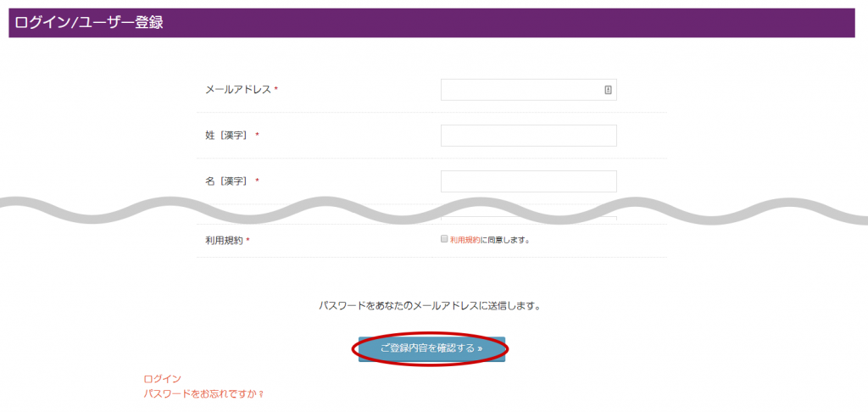Open the orange 利用規約 terms link
Viewport: 868px width, 412px height.
coord(465,240)
